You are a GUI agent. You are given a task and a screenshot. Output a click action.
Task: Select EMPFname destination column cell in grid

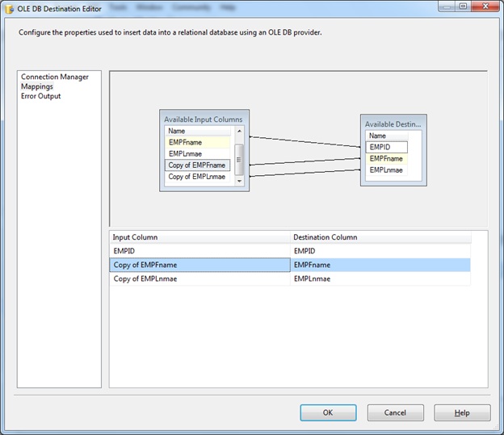[380, 265]
